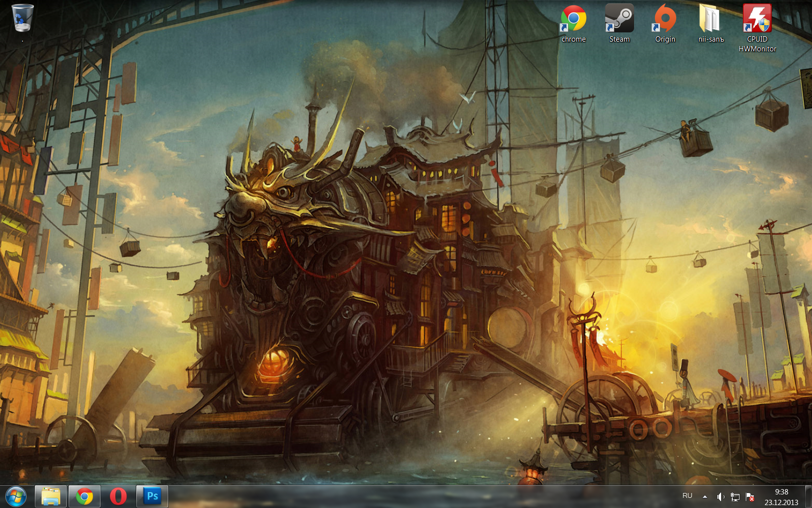This screenshot has height=508, width=812.
Task: Open Windows Explorer from the taskbar
Action: click(51, 496)
